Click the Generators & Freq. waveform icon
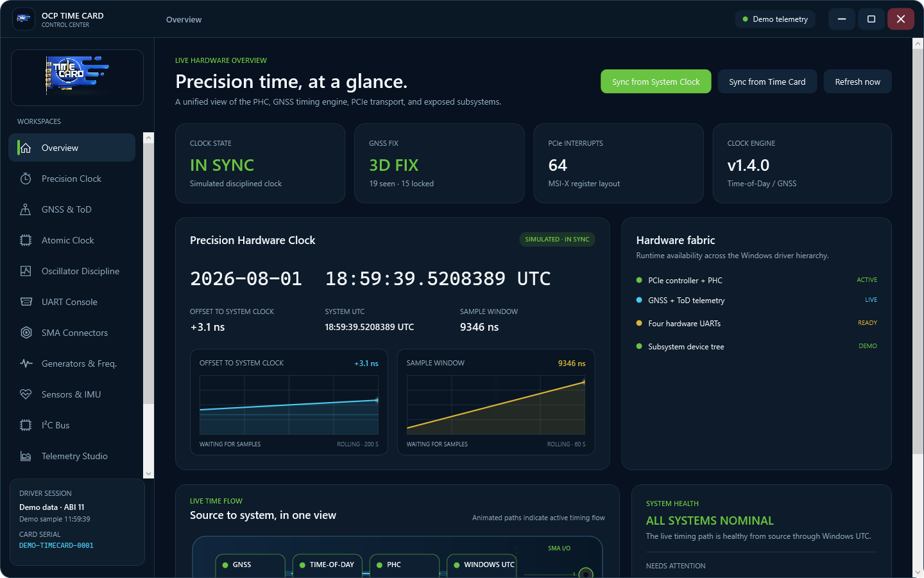 26,363
